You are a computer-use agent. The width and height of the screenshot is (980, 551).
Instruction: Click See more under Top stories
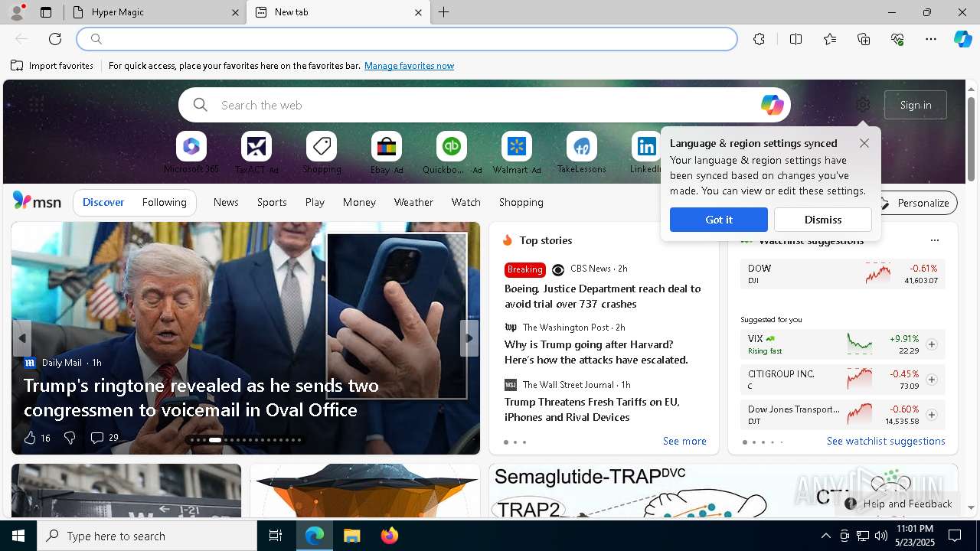(684, 441)
